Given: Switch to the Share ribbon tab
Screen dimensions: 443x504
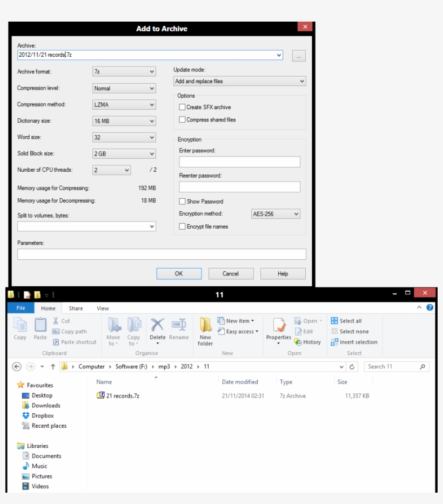Looking at the screenshot, I should 76,308.
